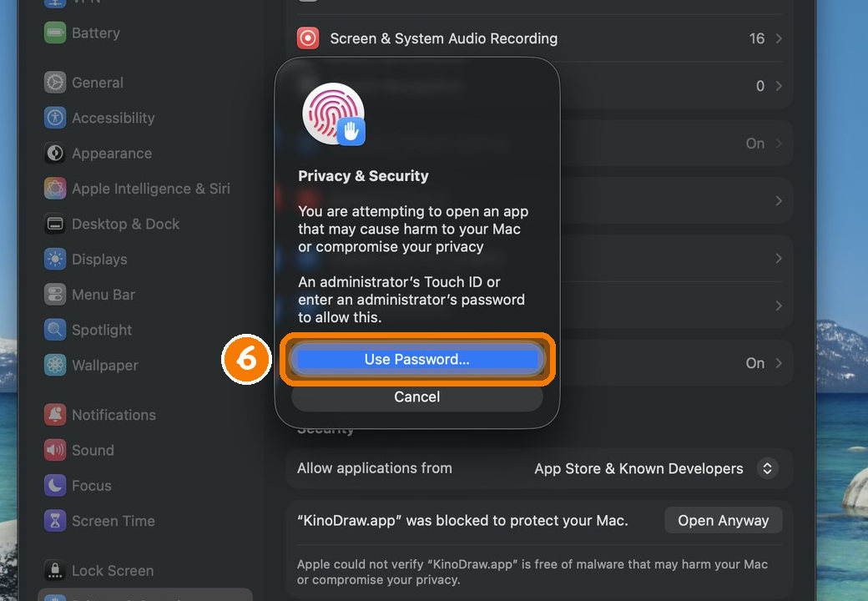Cancel the Privacy & Security dialog
This screenshot has width=868, height=601.
416,396
